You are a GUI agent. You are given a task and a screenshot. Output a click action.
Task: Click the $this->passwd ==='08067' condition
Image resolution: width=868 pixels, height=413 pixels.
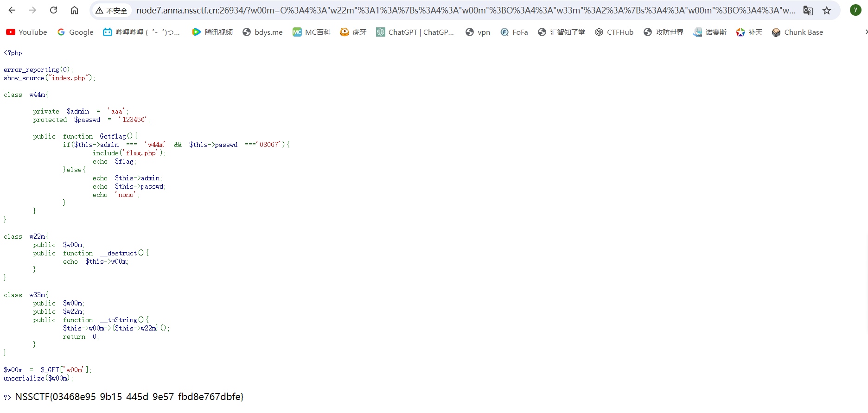coord(236,145)
